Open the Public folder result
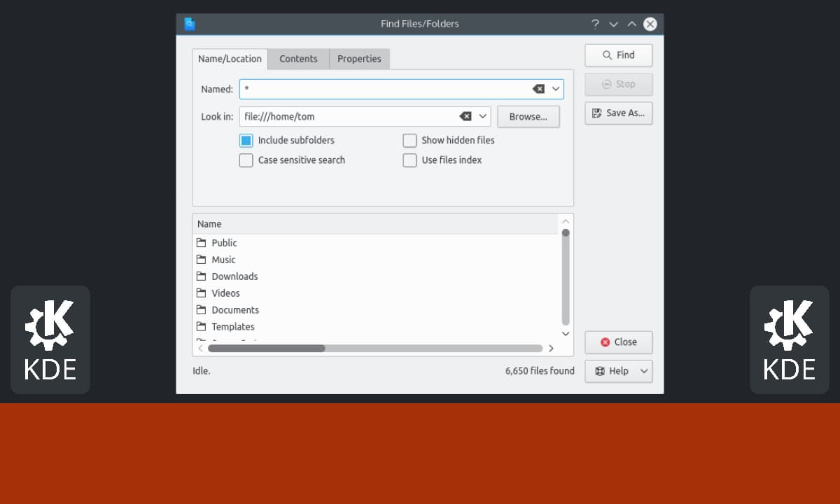The image size is (840, 504). point(224,243)
